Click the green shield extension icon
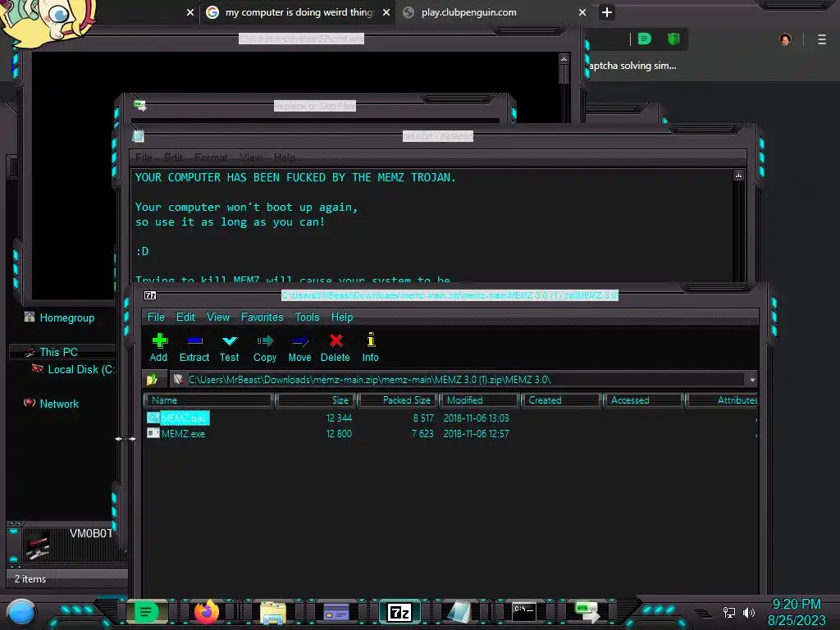The image size is (840, 630). pyautogui.click(x=673, y=39)
